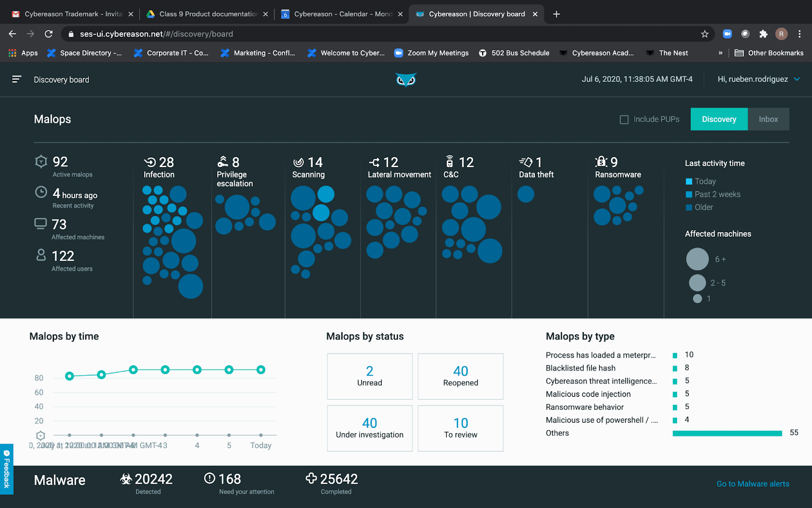Click the Others malops progress bar
The width and height of the screenshot is (812, 508).
click(727, 433)
